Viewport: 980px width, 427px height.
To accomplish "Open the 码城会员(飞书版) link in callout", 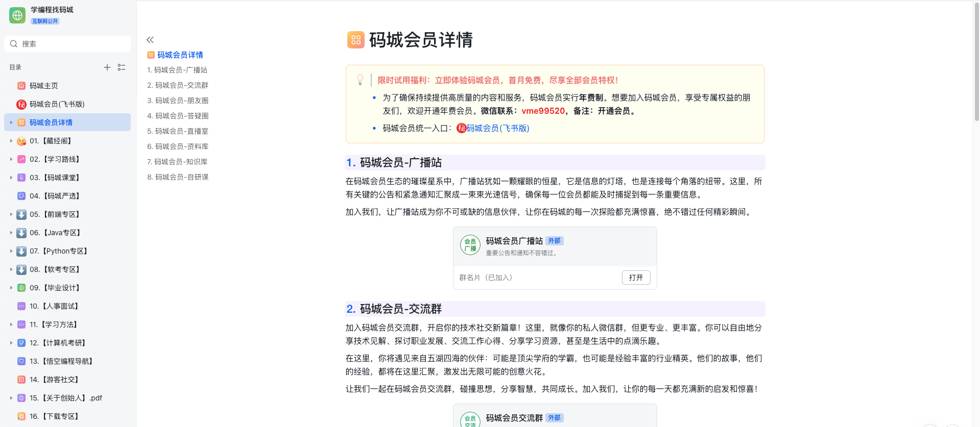I will tap(497, 128).
